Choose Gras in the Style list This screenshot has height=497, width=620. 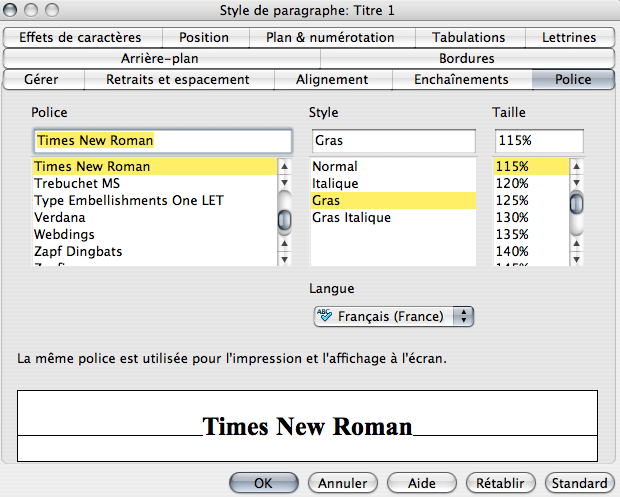393,200
